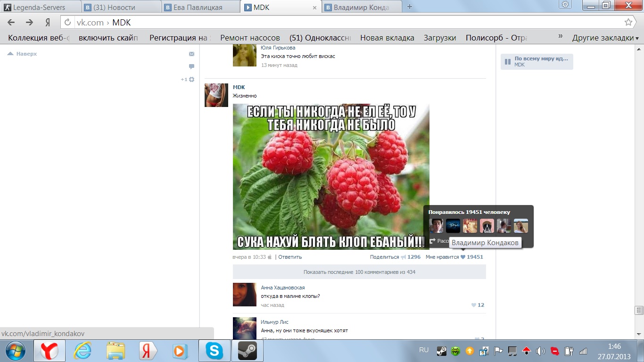Open the second liker avatar with dark-blue picture
Image resolution: width=644 pixels, height=362 pixels.
[x=453, y=226]
